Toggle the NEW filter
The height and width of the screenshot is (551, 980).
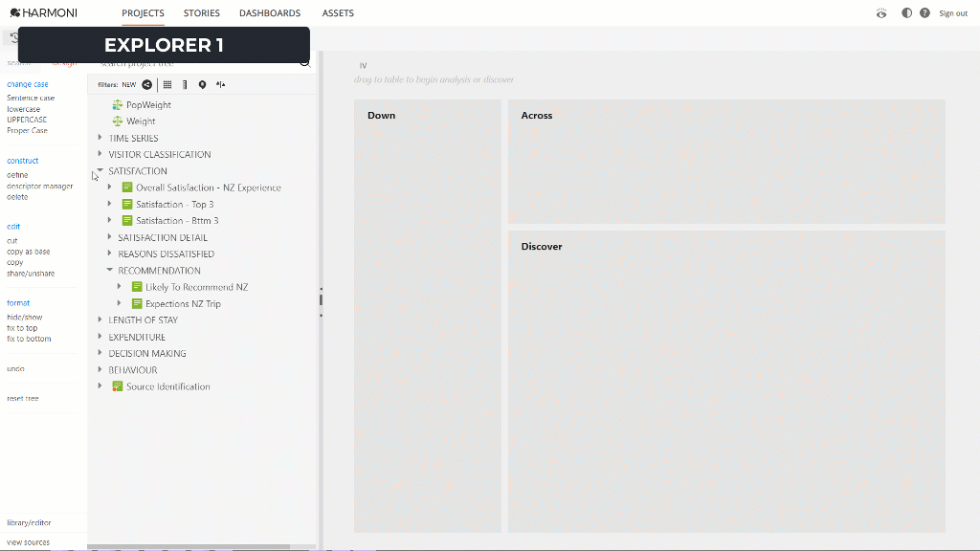tap(129, 85)
